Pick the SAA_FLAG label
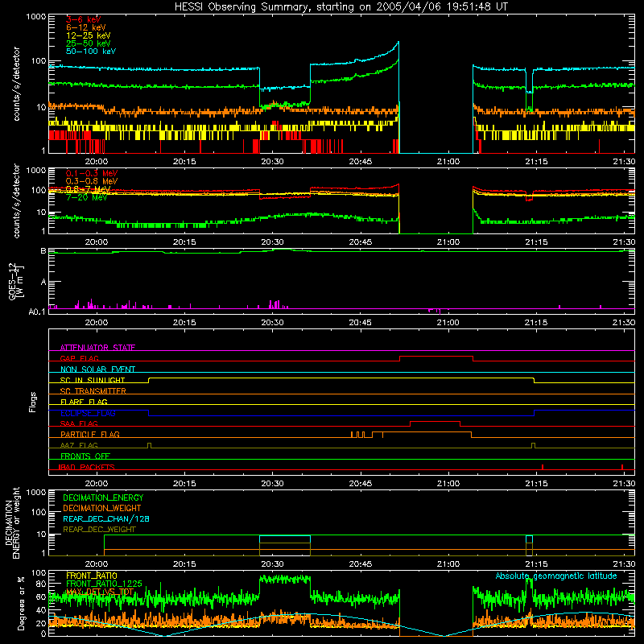This screenshot has height=644, width=644. pos(79,423)
